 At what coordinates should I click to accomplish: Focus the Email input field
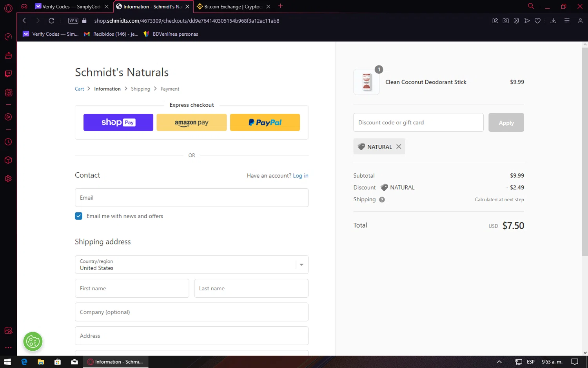[192, 198]
